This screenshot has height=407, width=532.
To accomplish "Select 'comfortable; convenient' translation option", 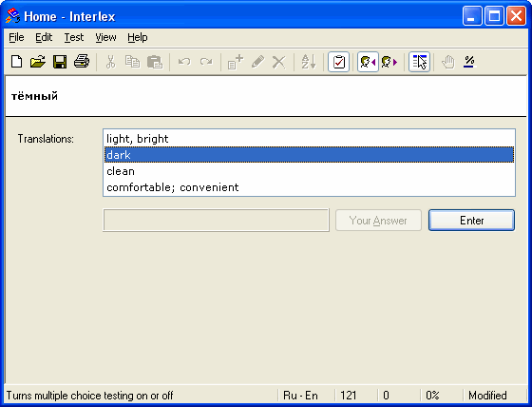I will pos(309,187).
